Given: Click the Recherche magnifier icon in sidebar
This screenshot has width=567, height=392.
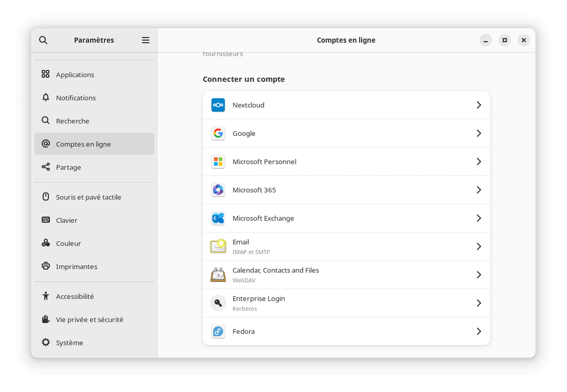Looking at the screenshot, I should click(x=45, y=120).
